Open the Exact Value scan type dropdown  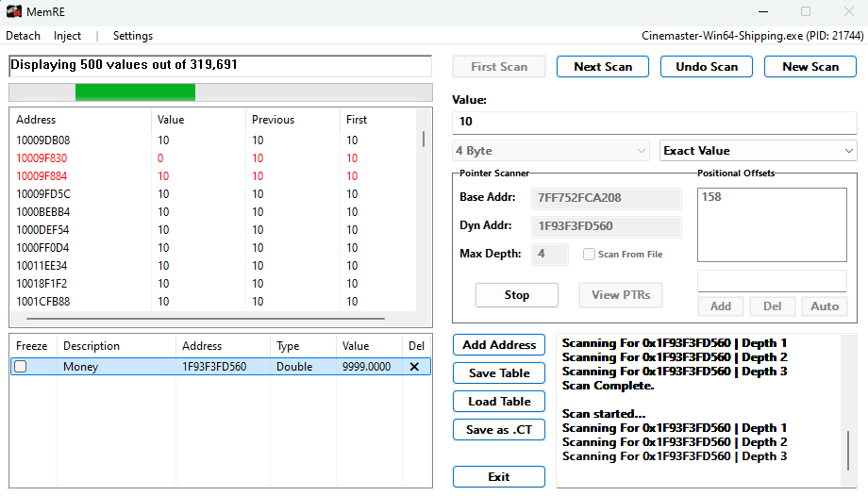click(x=758, y=151)
